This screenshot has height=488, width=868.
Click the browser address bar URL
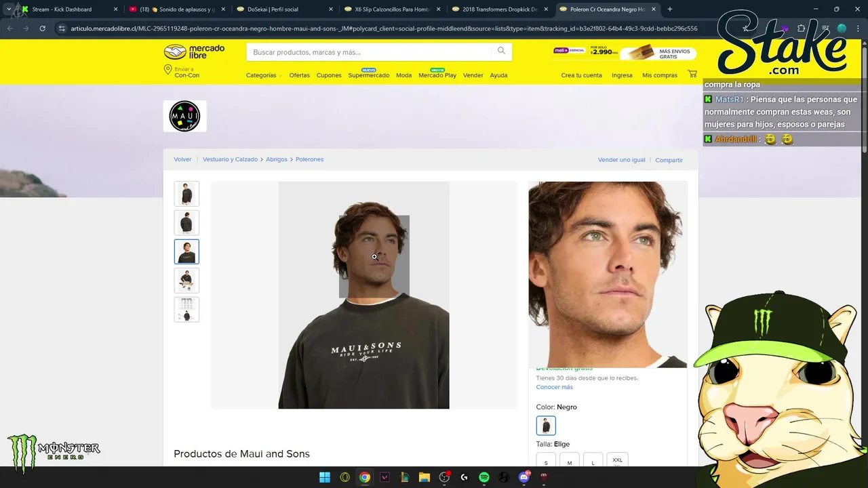pos(384,28)
